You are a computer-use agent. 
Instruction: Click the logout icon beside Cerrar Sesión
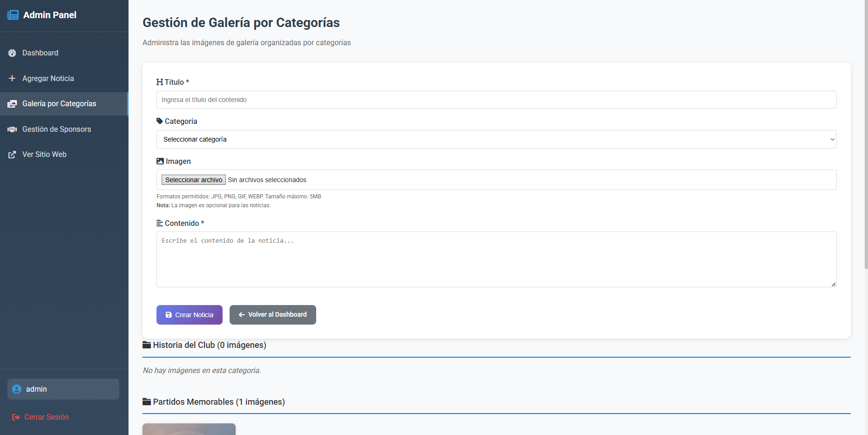[x=16, y=417]
